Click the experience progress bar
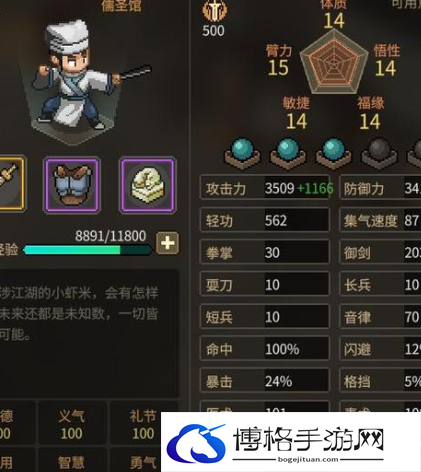The height and width of the screenshot is (472, 421). click(x=87, y=250)
